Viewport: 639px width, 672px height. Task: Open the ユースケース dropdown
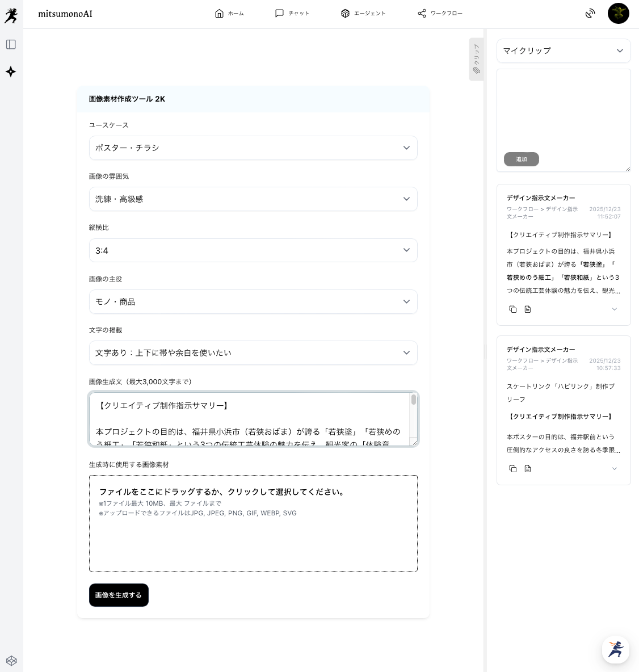pyautogui.click(x=253, y=148)
